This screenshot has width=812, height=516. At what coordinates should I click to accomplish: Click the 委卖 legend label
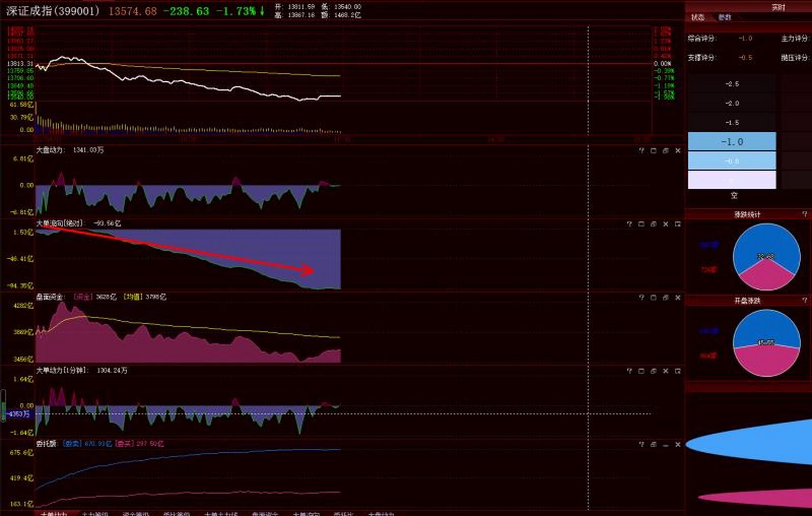tap(72, 443)
